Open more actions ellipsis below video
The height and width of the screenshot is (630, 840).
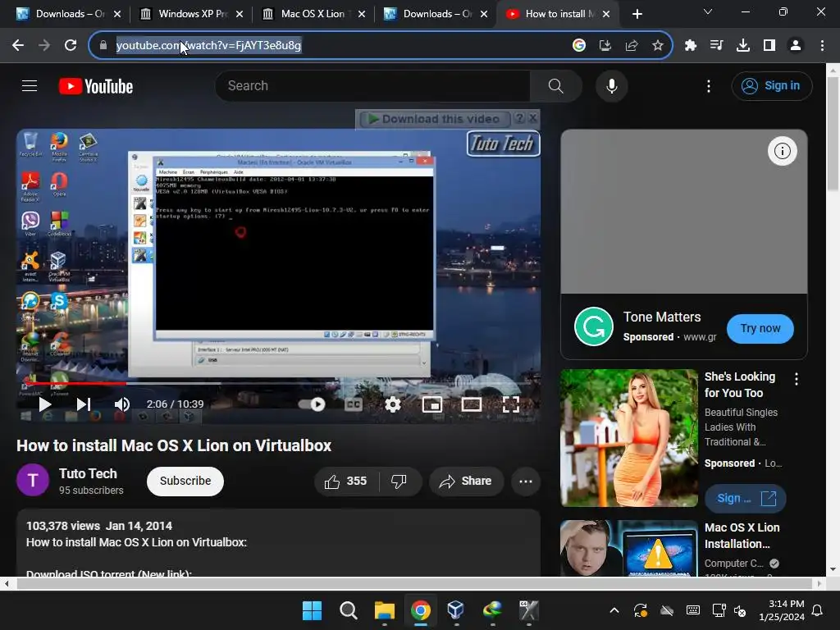click(x=526, y=481)
